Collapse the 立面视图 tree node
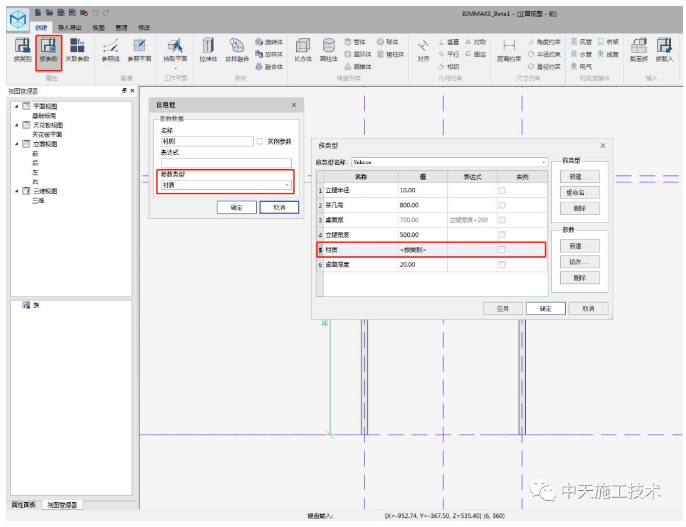The image size is (686, 527). coord(17,144)
